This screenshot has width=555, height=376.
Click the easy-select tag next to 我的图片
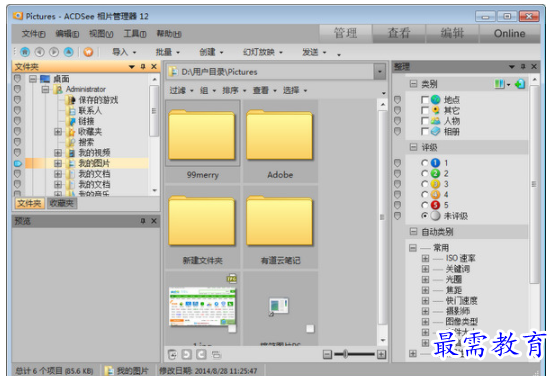pyautogui.click(x=17, y=164)
